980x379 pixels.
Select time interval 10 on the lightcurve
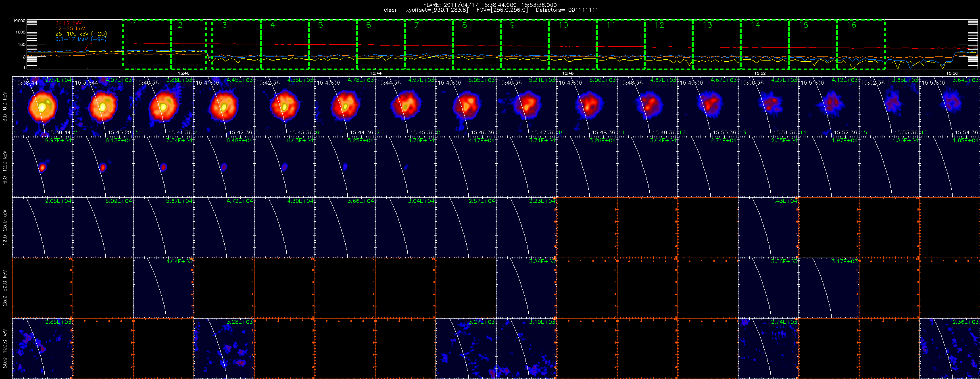573,44
